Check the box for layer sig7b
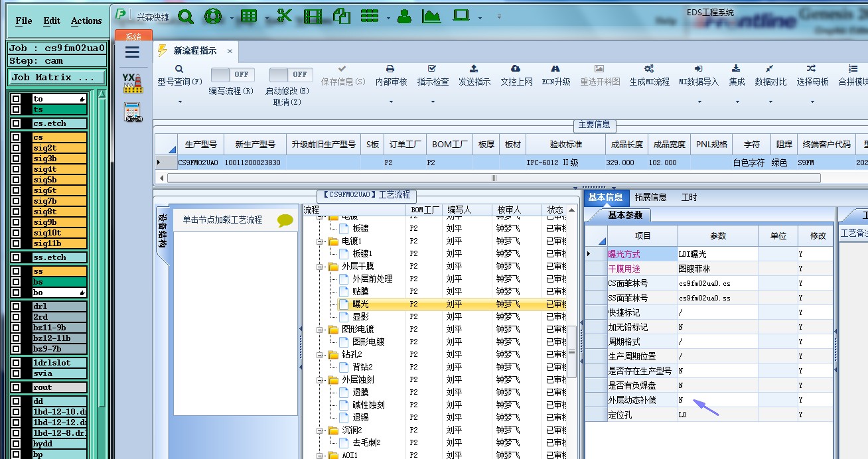Screen dimensions: 868x459 pos(16,201)
